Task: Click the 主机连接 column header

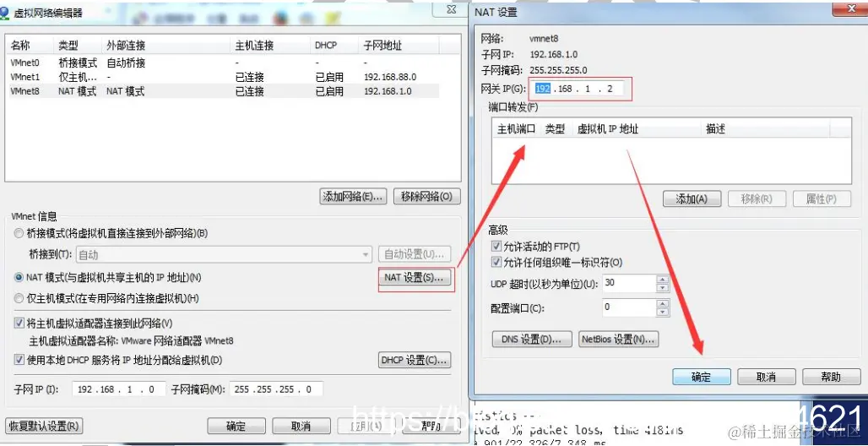Action: click(x=271, y=46)
